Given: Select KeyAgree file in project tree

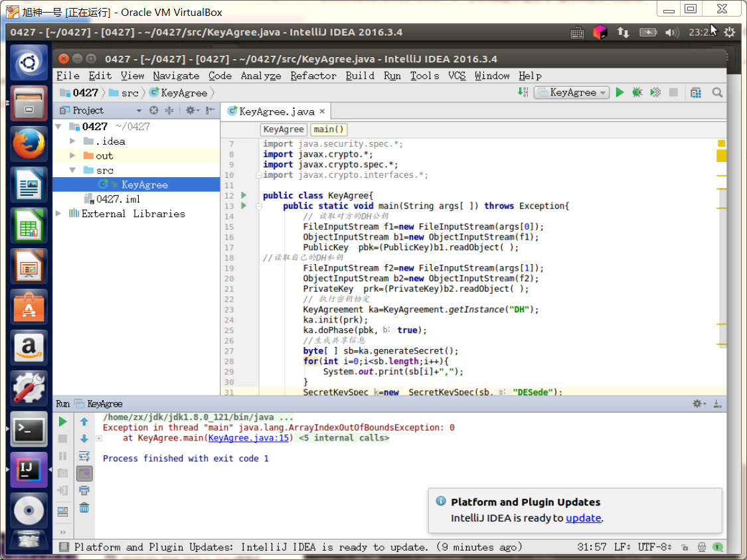Looking at the screenshot, I should (x=136, y=184).
